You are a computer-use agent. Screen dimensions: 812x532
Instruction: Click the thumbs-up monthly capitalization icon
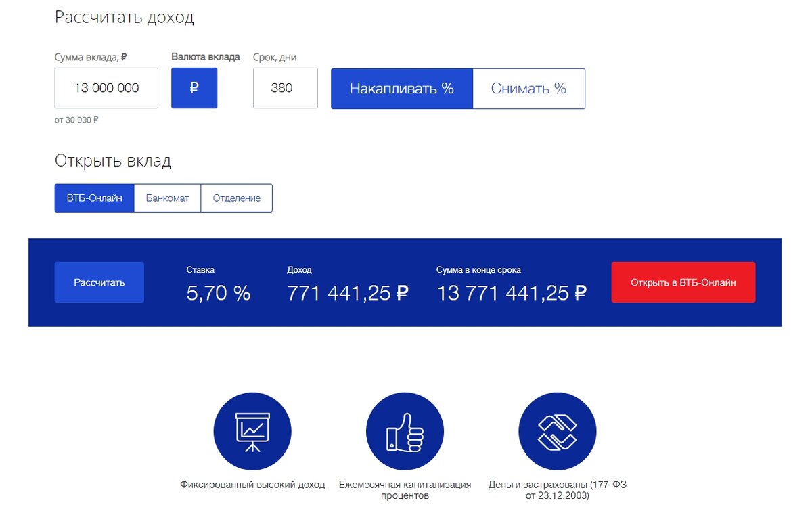click(405, 432)
